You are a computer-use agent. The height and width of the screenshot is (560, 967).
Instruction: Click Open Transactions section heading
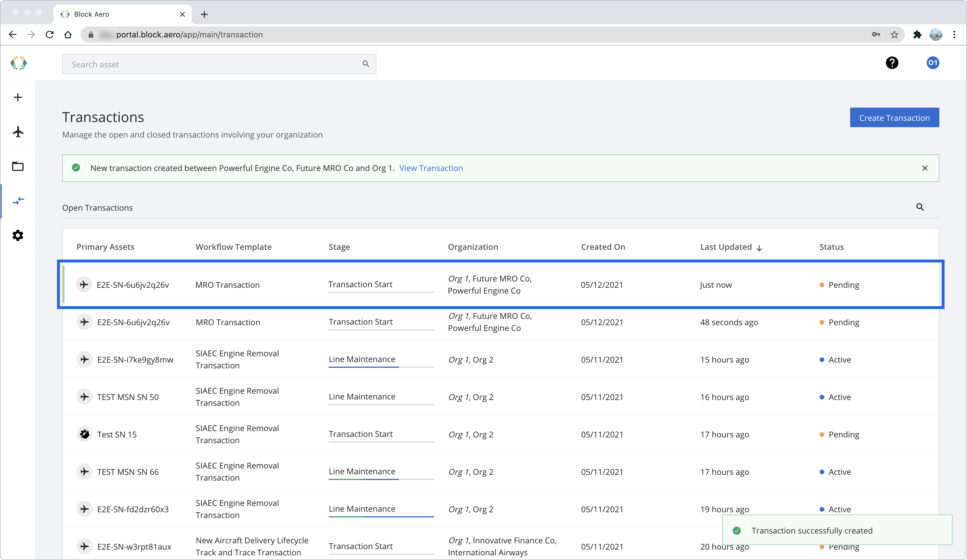[x=98, y=207]
